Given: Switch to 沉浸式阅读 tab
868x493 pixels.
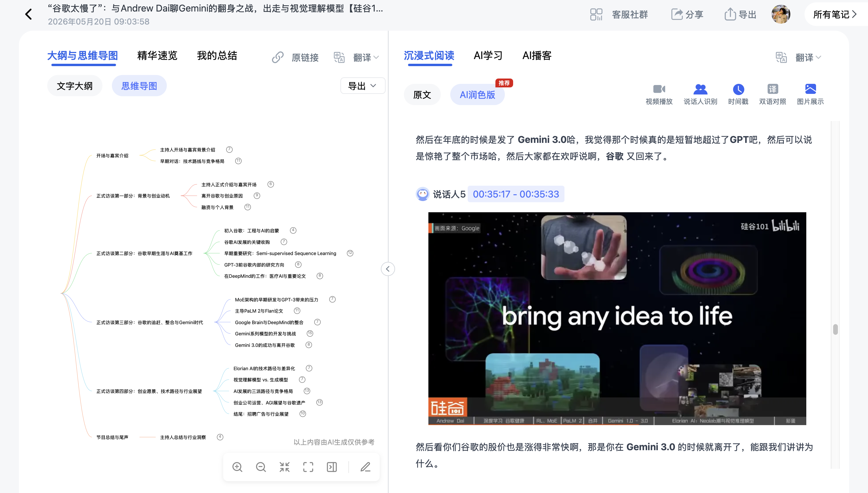Looking at the screenshot, I should pyautogui.click(x=429, y=55).
